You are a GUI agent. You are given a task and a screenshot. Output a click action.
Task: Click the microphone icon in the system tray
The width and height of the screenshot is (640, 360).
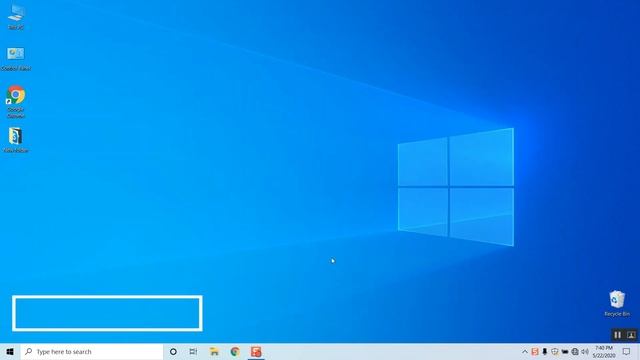point(544,351)
